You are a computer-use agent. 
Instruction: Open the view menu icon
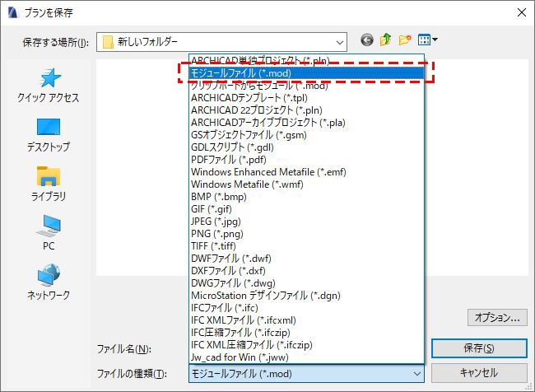(x=427, y=40)
